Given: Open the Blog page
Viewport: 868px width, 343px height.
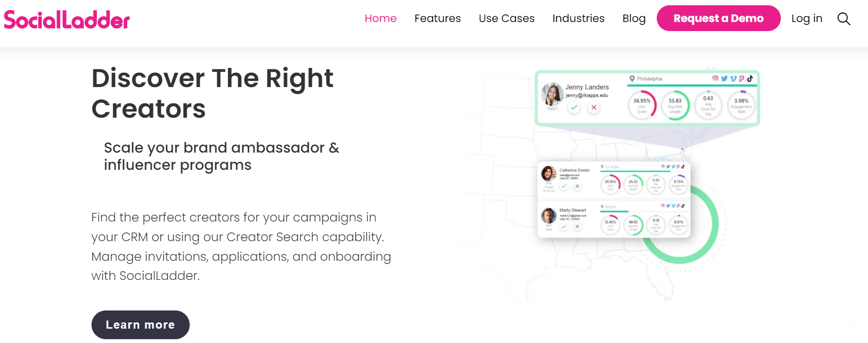Looking at the screenshot, I should 634,18.
